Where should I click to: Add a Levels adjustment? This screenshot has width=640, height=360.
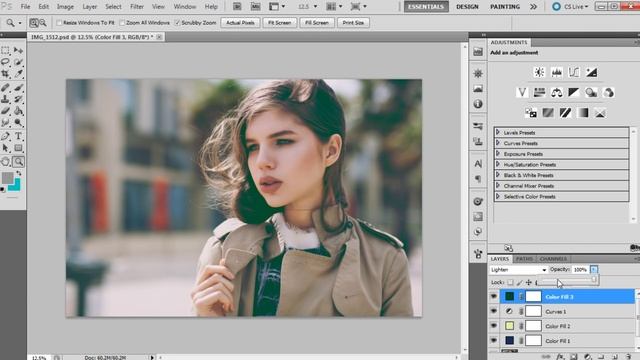[x=556, y=72]
